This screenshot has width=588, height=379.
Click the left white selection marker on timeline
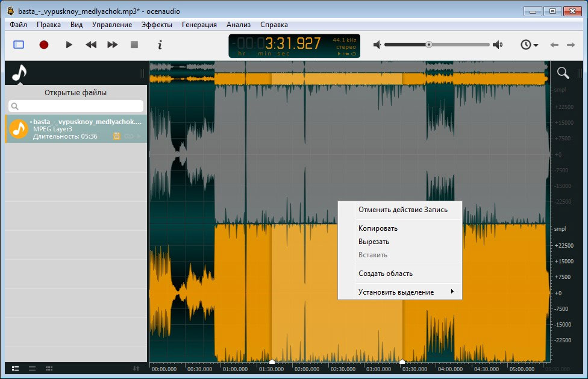[272, 362]
